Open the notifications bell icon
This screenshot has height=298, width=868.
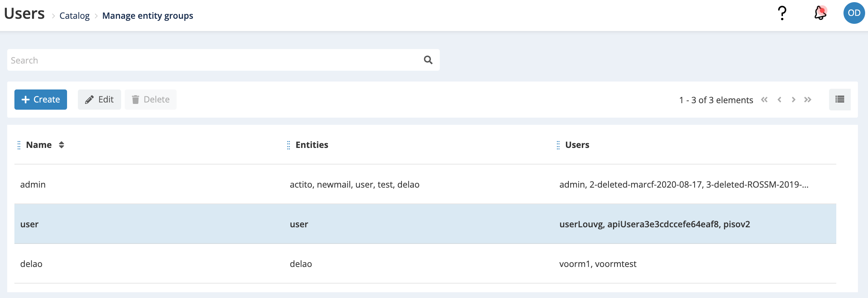coord(820,13)
